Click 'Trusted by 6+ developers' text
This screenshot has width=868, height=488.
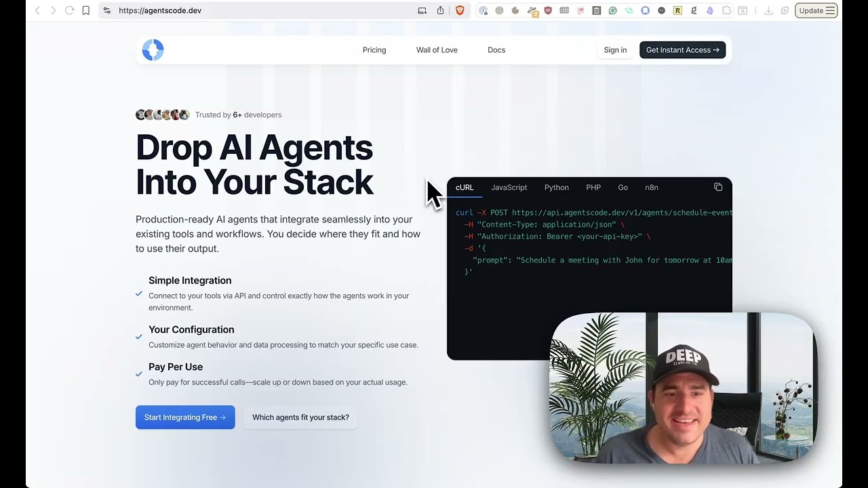238,115
